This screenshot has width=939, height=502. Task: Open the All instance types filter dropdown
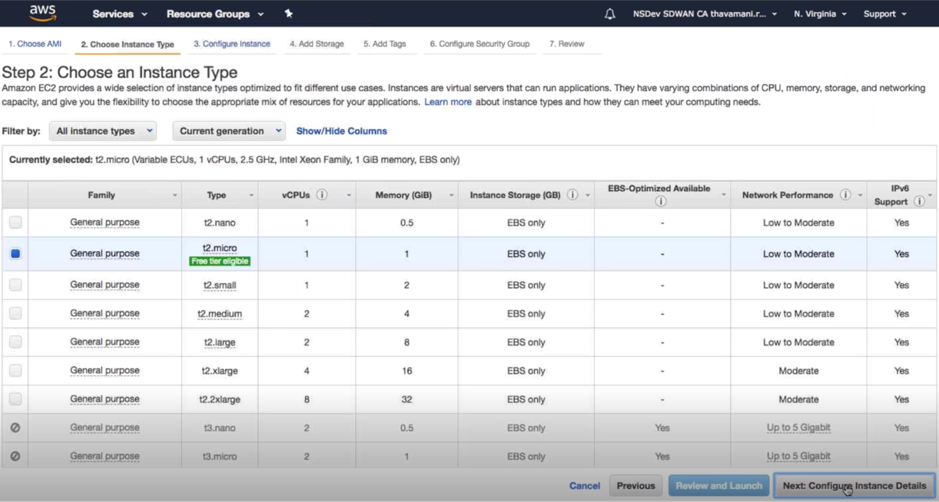[103, 131]
